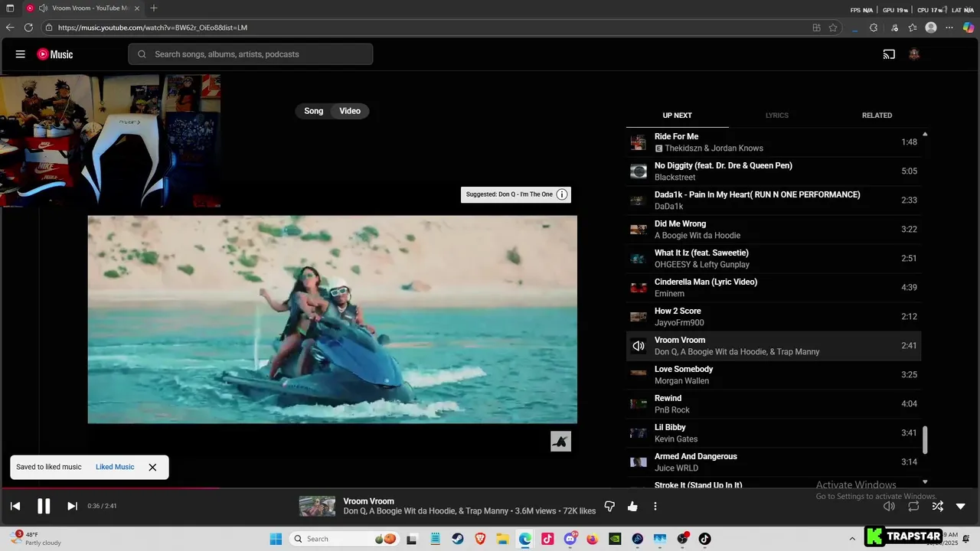Open the UP NEXT tab
980x551 pixels.
click(x=677, y=116)
